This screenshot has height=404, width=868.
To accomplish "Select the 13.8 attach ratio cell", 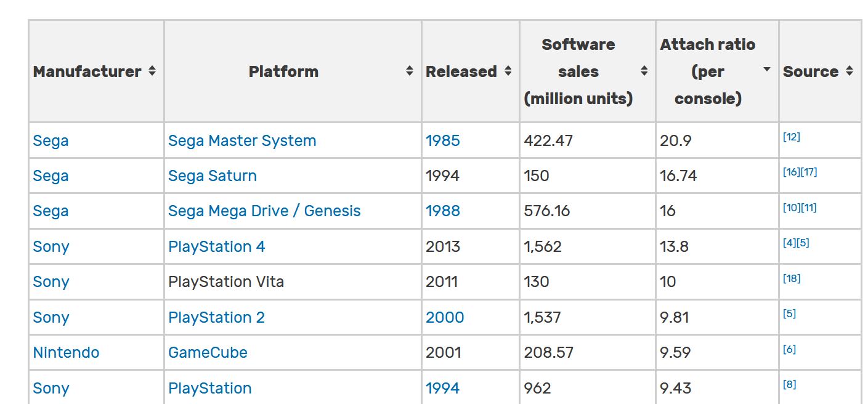I will [x=717, y=246].
